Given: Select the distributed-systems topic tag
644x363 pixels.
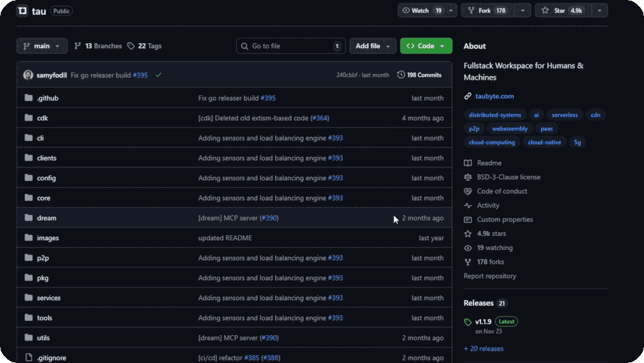Looking at the screenshot, I should [x=495, y=115].
